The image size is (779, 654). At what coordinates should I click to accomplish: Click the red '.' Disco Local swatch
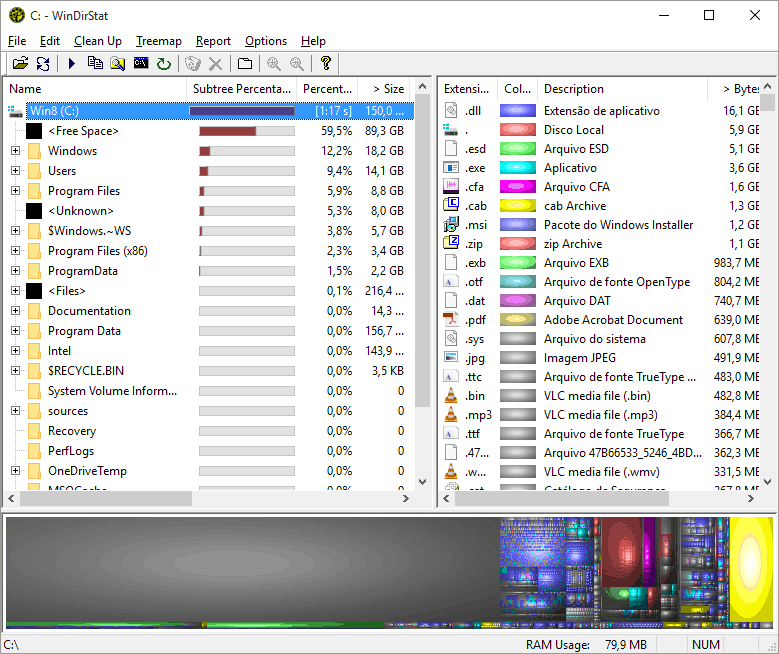pos(518,130)
